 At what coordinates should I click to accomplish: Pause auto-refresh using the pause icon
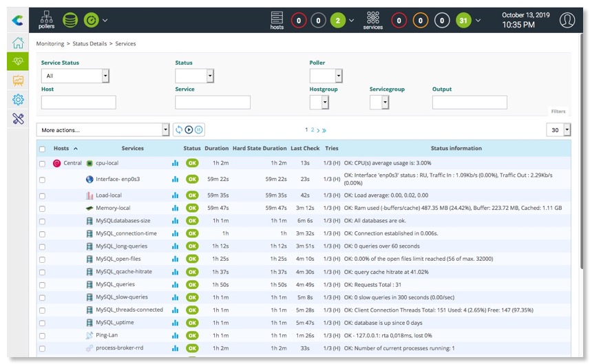(198, 129)
